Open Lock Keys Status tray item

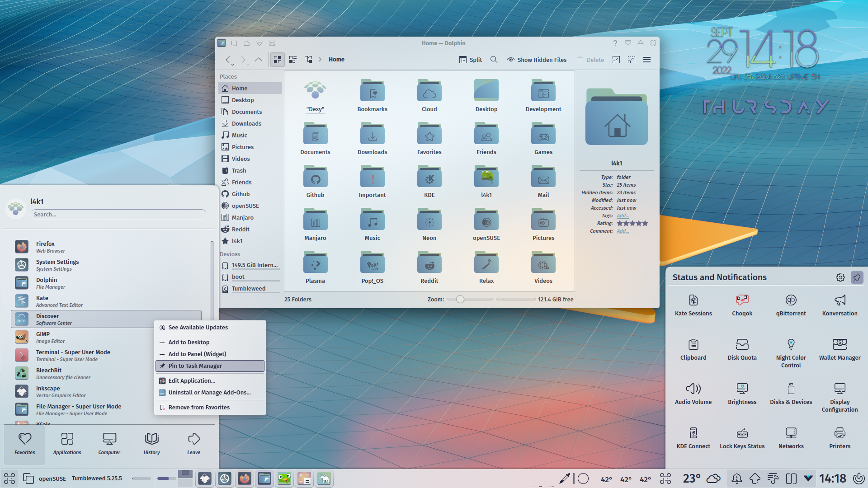pos(742,438)
